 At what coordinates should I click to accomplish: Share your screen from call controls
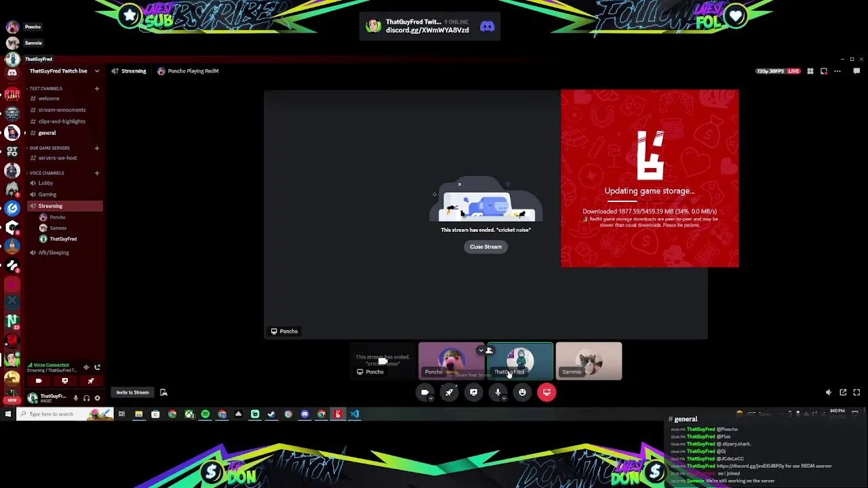(473, 392)
